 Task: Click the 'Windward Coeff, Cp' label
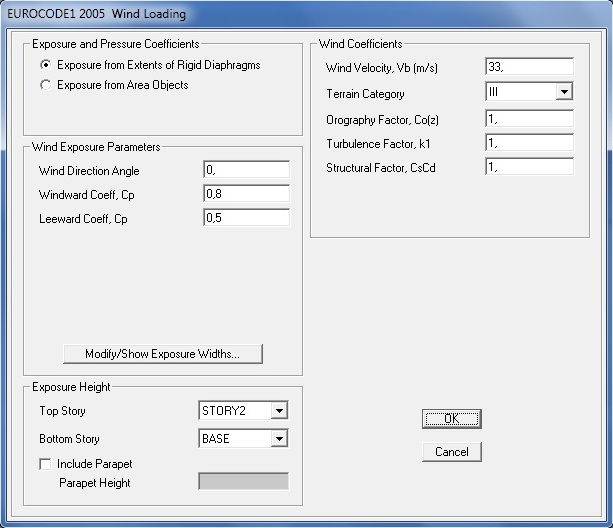tap(87, 195)
